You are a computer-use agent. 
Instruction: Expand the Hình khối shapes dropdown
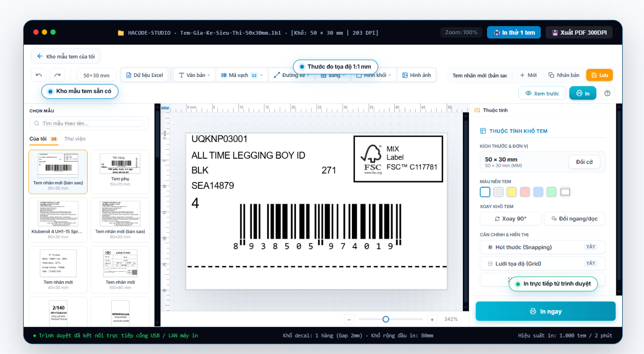click(x=373, y=75)
